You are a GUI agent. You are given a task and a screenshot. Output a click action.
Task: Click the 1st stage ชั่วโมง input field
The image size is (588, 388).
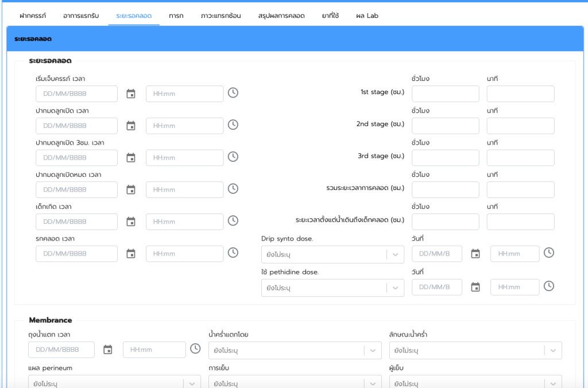tap(445, 94)
